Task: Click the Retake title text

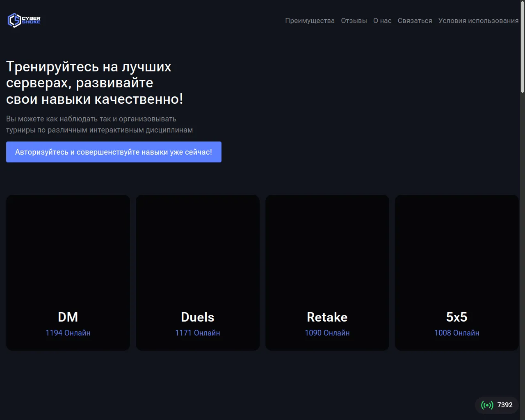Action: coord(327,317)
